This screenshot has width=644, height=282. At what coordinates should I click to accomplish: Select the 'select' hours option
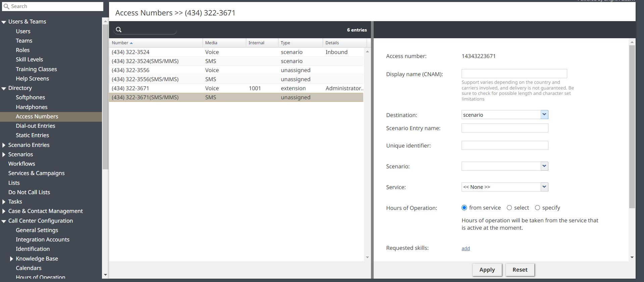coord(509,208)
